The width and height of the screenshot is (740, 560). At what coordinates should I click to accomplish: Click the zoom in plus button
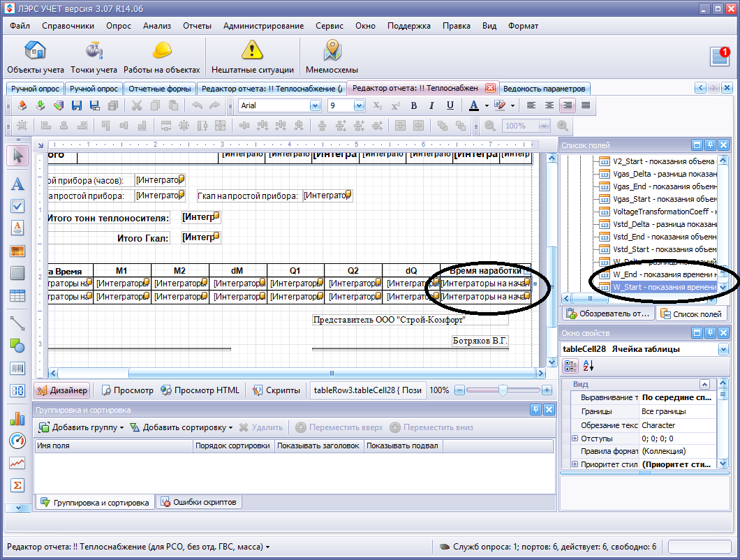pyautogui.click(x=547, y=390)
